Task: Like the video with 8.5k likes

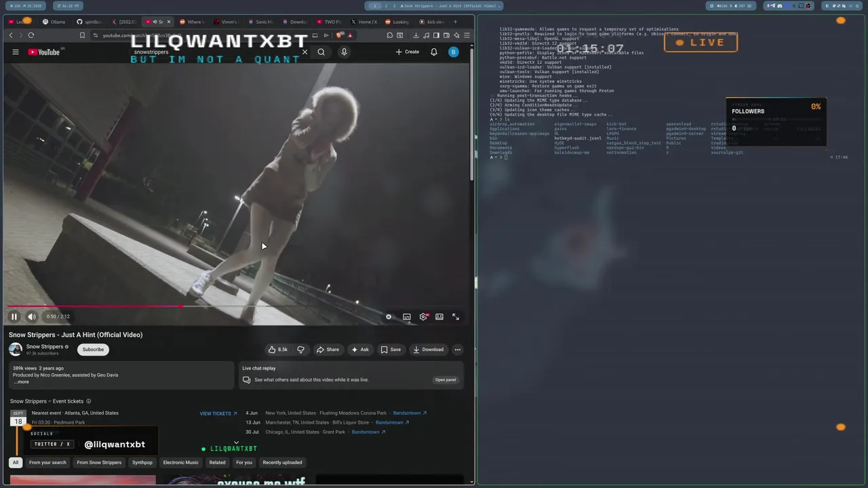Action: tap(278, 350)
